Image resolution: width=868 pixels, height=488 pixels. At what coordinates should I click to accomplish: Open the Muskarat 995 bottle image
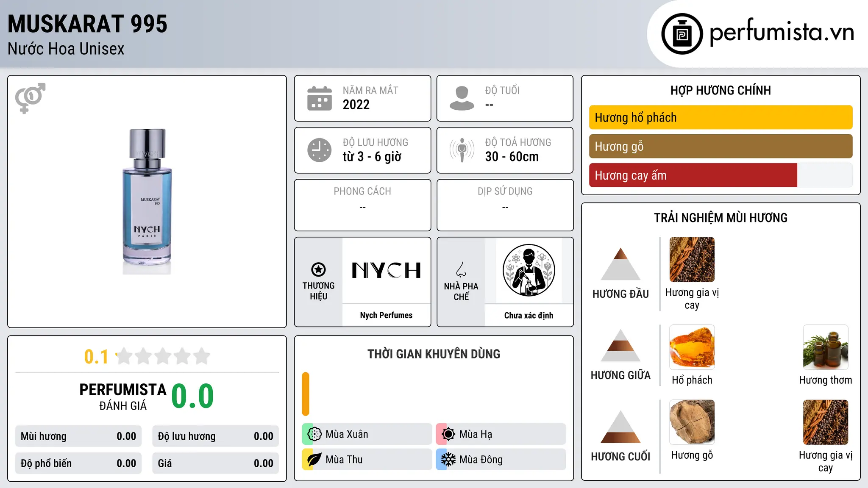coord(147,202)
